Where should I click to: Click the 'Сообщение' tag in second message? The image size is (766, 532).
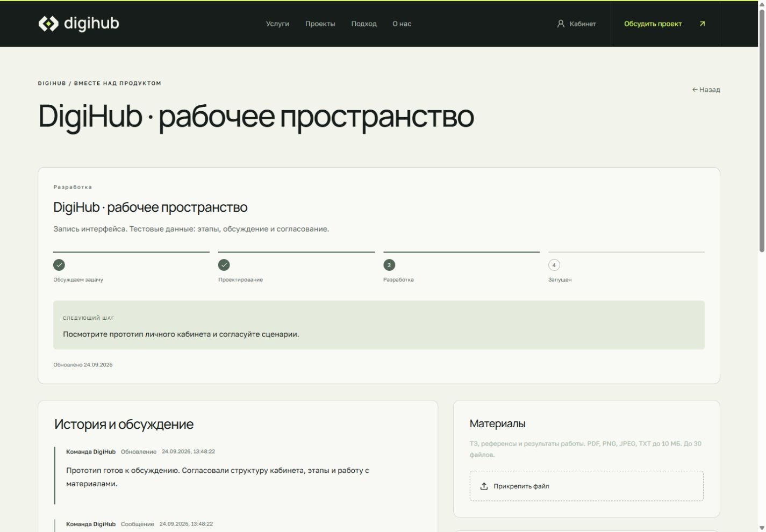point(137,524)
